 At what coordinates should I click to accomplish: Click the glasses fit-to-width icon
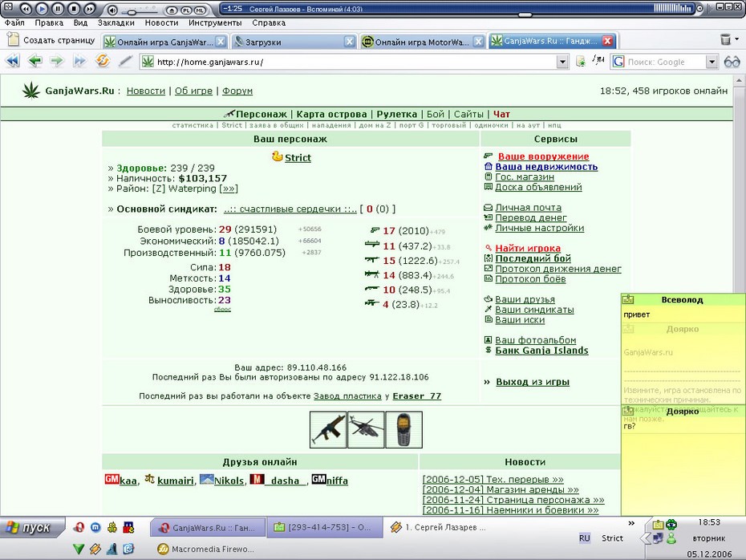point(732,62)
